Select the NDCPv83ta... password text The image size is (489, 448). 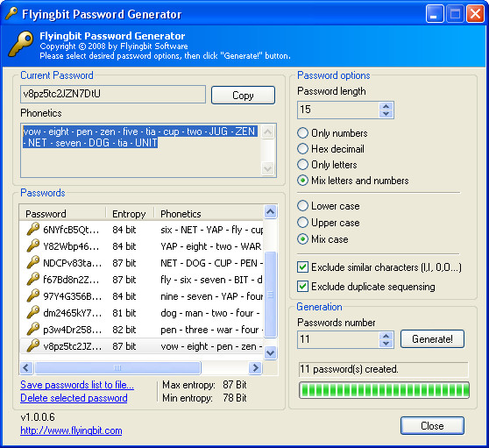pos(73,263)
